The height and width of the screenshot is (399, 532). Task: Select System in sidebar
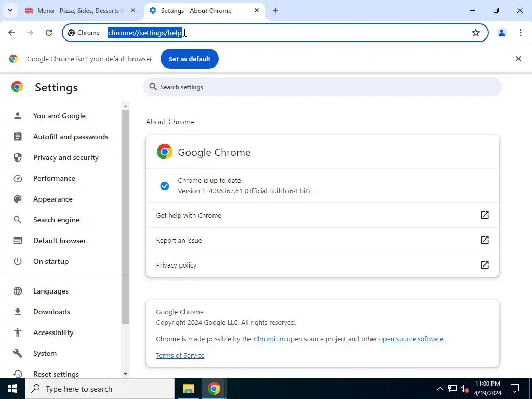pos(45,353)
